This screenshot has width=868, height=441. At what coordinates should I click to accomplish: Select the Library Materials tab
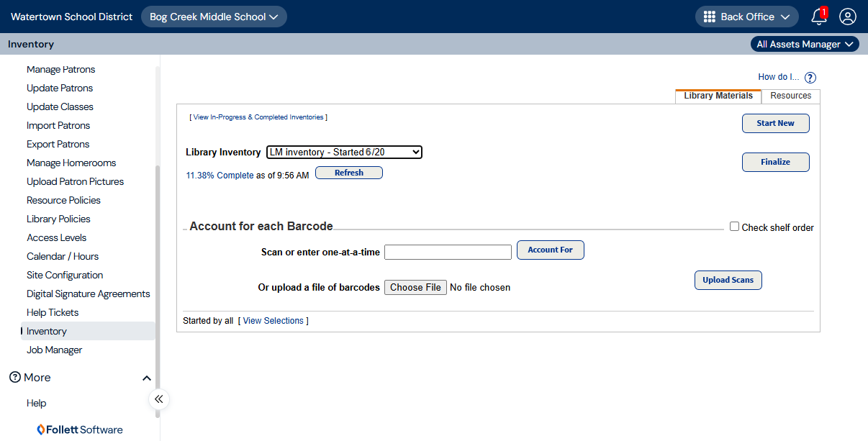pyautogui.click(x=718, y=95)
